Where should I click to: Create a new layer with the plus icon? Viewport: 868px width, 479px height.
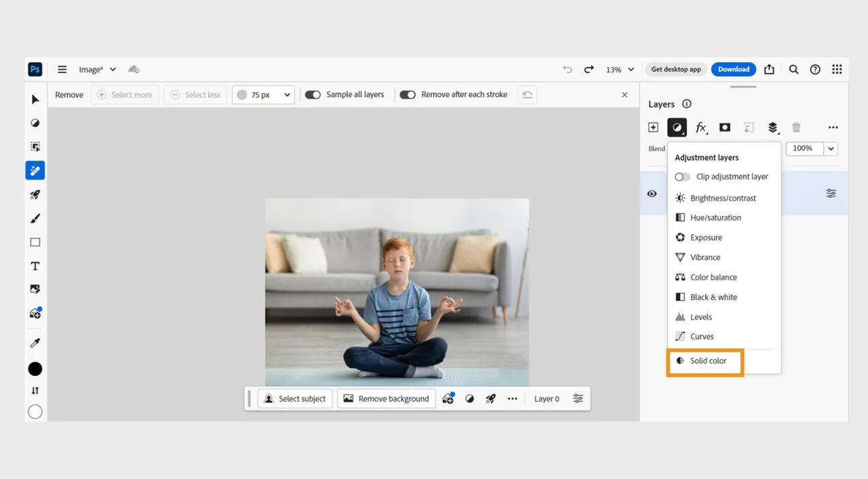(652, 127)
